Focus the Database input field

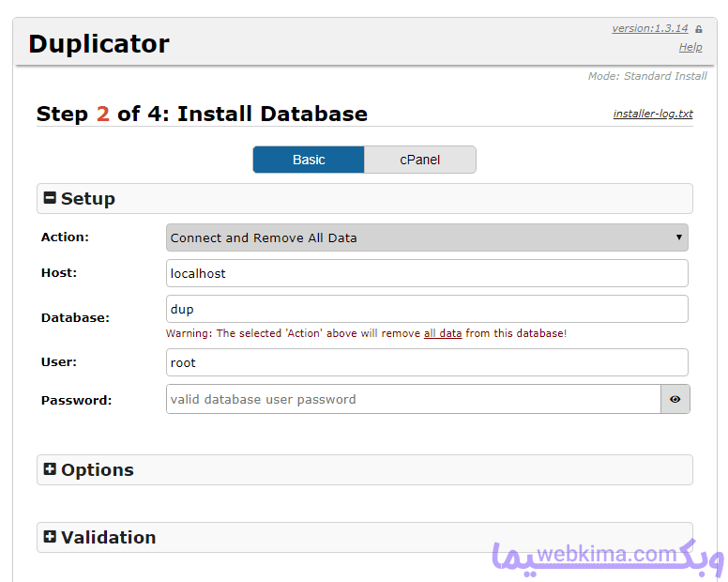(427, 309)
